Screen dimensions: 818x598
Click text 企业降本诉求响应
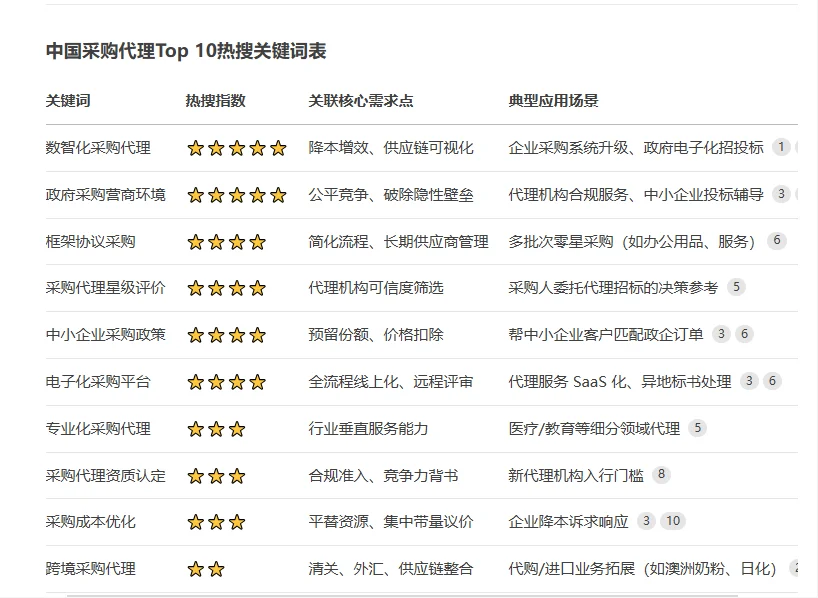point(569,522)
